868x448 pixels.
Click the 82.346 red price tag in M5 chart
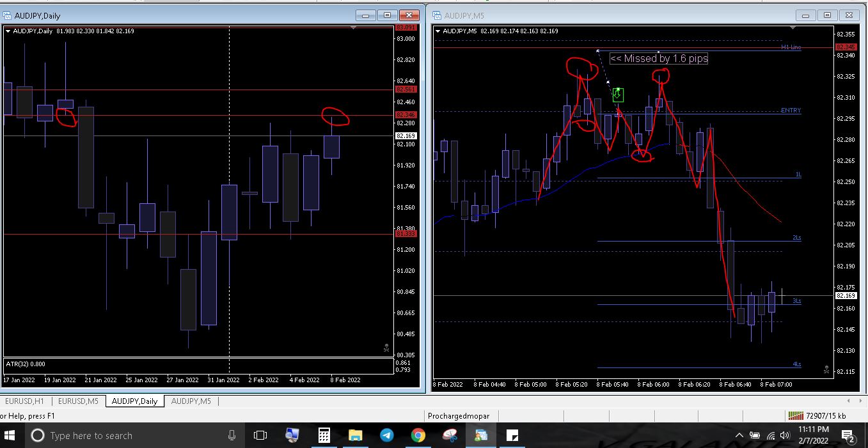pyautogui.click(x=846, y=47)
